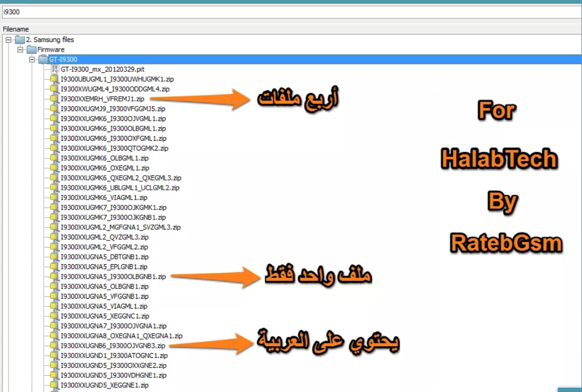Click zip icon of I9300XXUGND5_I9300VDHGNE1.zip
582x392 pixels.
click(54, 375)
